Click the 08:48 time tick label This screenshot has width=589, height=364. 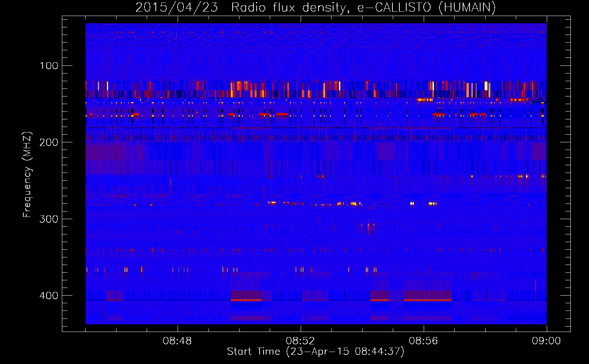pyautogui.click(x=177, y=341)
